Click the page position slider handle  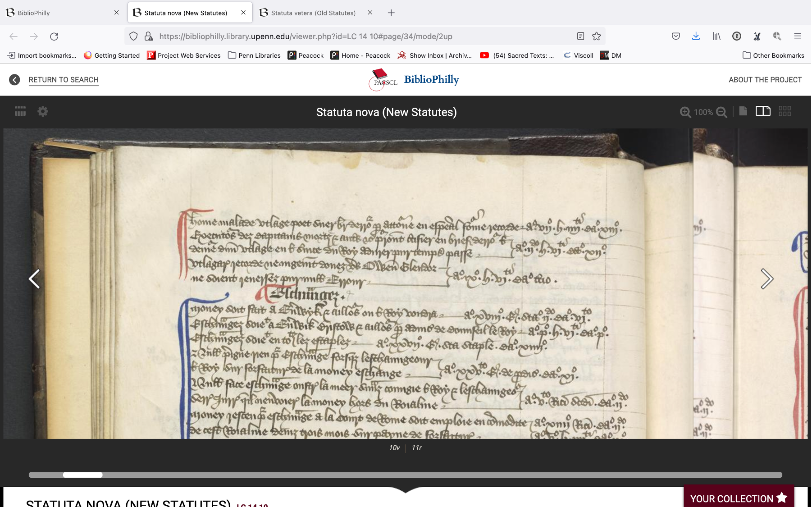click(x=83, y=475)
